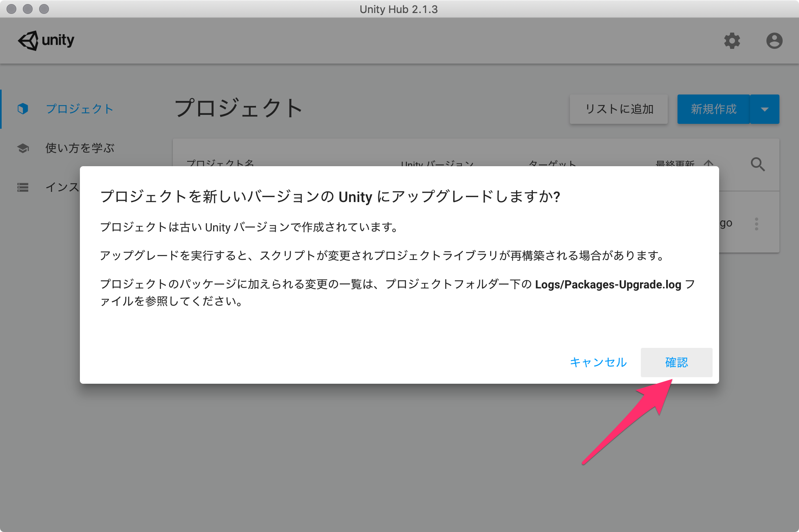The height and width of the screenshot is (532, 799).
Task: Open the project row three-dot menu
Action: [757, 224]
